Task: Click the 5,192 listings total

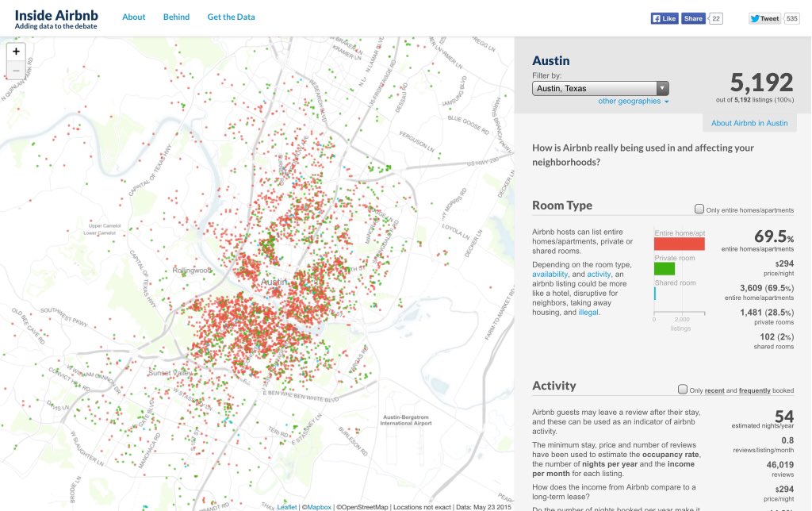Action: [761, 83]
